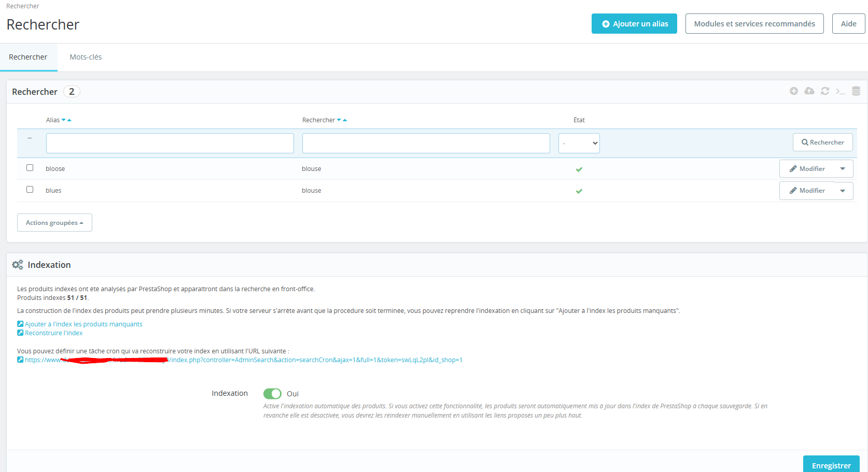Viewport: 868px width, 472px height.
Task: Sort Alias column with its down caret
Action: tap(64, 120)
